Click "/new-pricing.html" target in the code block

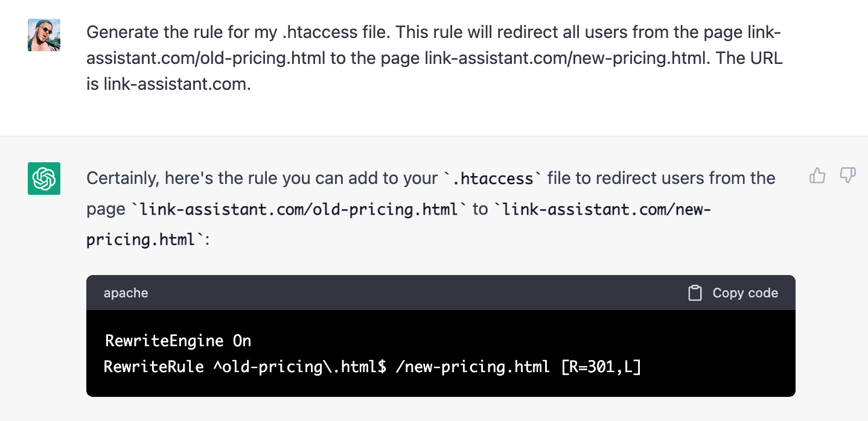tap(472, 367)
